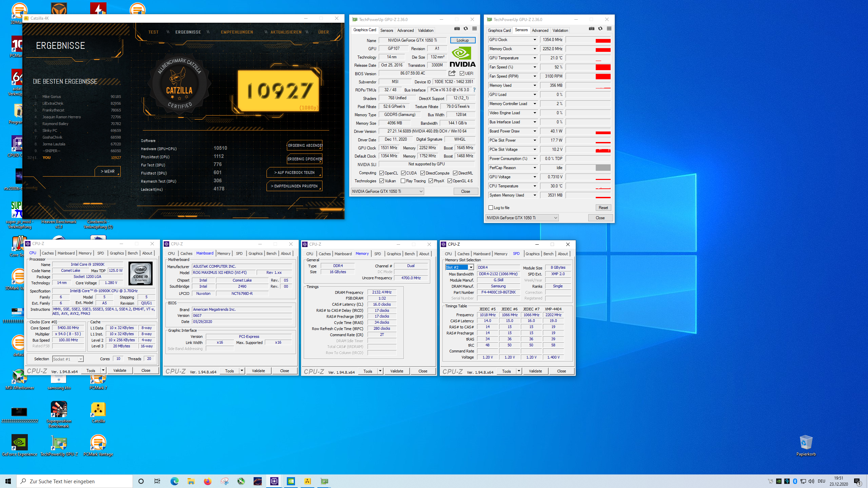Open PCMark Vantage desktop icon

click(x=98, y=445)
